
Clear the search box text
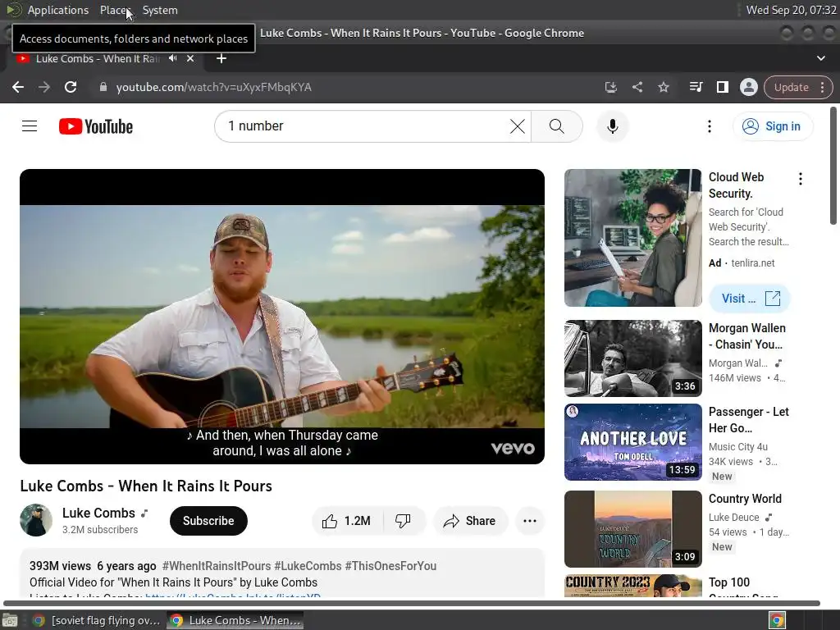click(x=517, y=126)
